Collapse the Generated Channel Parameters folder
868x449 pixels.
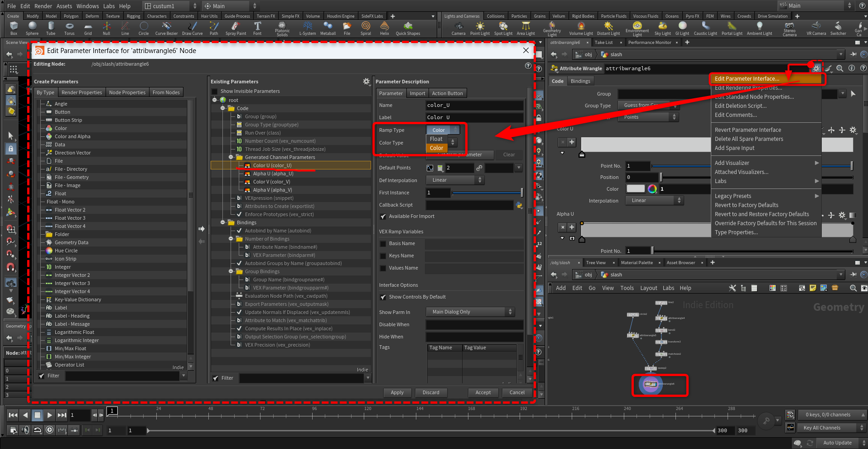pyautogui.click(x=231, y=158)
